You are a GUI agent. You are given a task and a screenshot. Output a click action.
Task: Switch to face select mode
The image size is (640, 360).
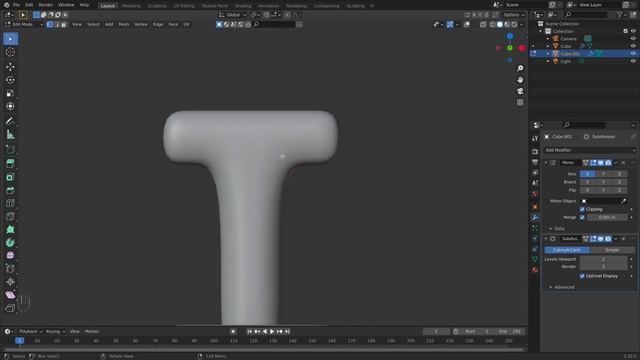click(64, 24)
